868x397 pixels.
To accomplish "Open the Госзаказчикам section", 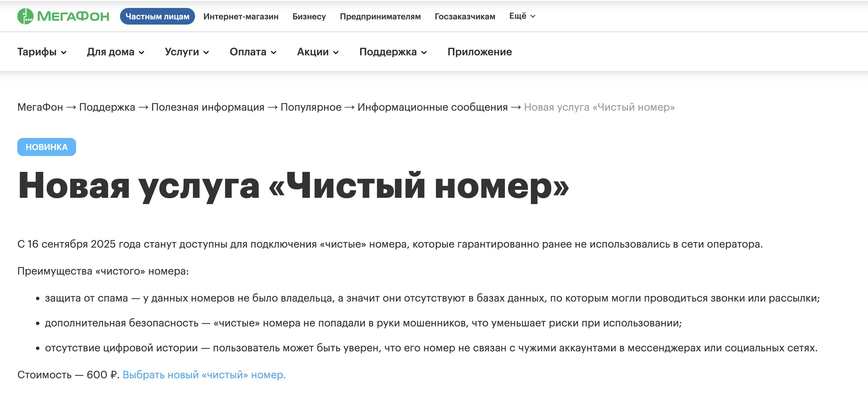I will pyautogui.click(x=465, y=16).
